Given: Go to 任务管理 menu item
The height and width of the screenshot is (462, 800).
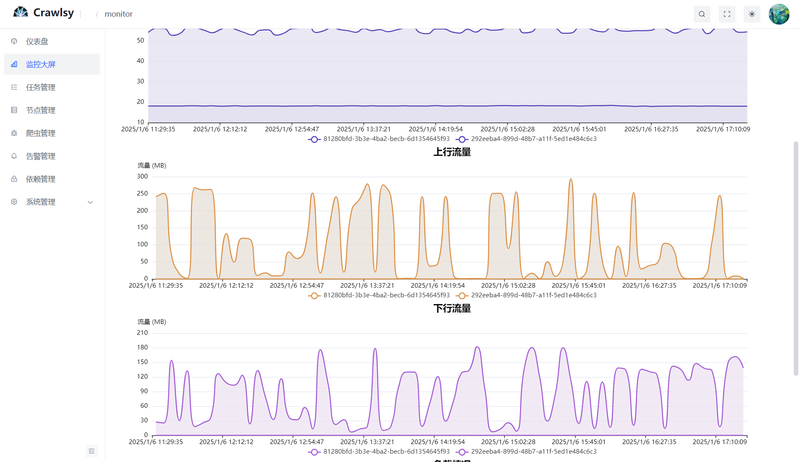Looking at the screenshot, I should click(52, 87).
